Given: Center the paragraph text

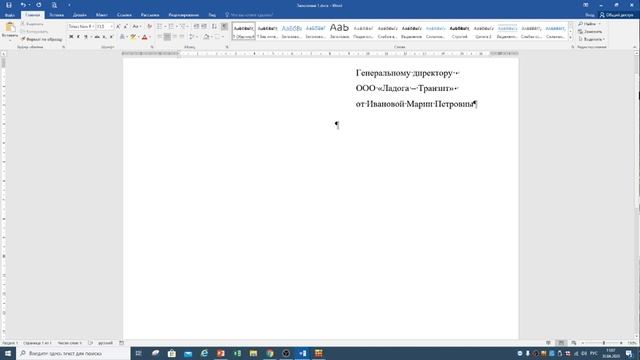Looking at the screenshot, I should click(167, 37).
